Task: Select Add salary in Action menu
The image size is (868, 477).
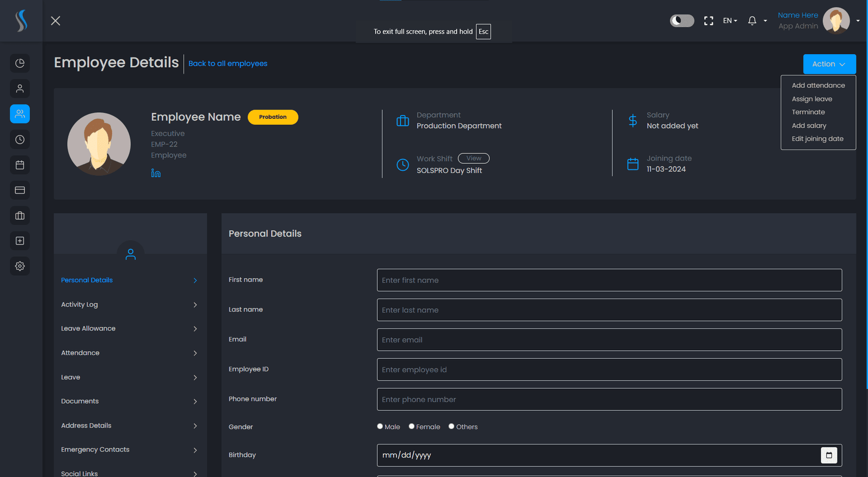Action: click(x=809, y=126)
